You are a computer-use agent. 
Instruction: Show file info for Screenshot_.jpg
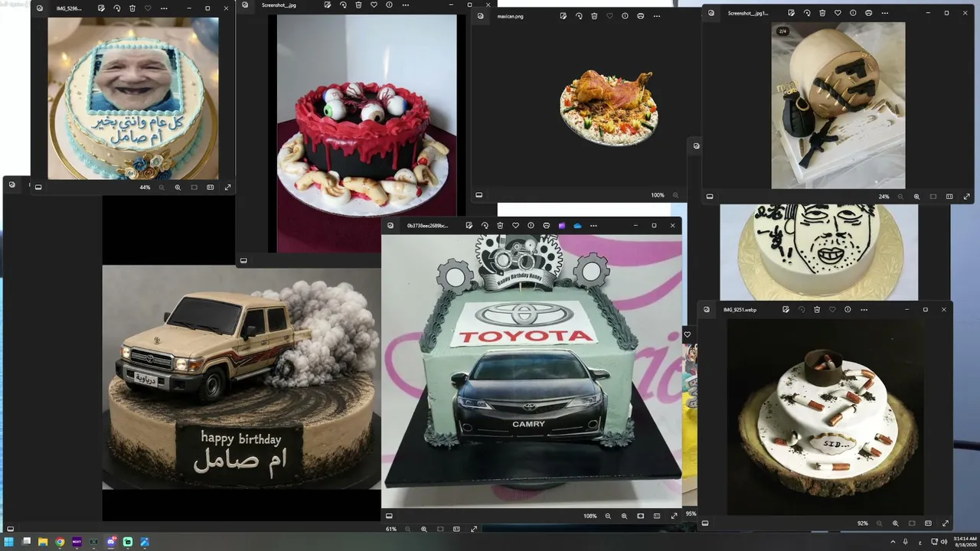pyautogui.click(x=389, y=5)
